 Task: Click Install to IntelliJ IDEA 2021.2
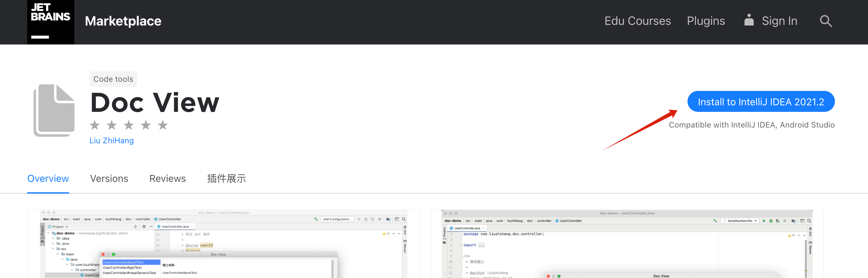(x=761, y=102)
